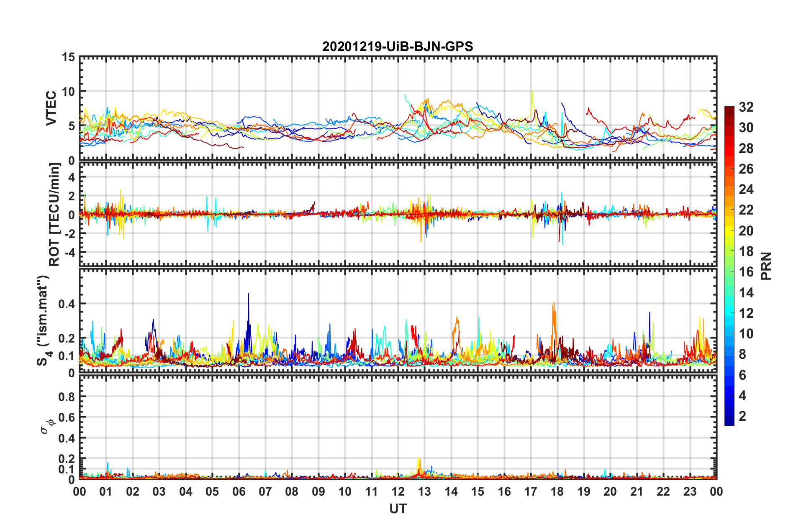Click the "17" hour tick label
Screen dimensions: 796x532
pos(531,491)
